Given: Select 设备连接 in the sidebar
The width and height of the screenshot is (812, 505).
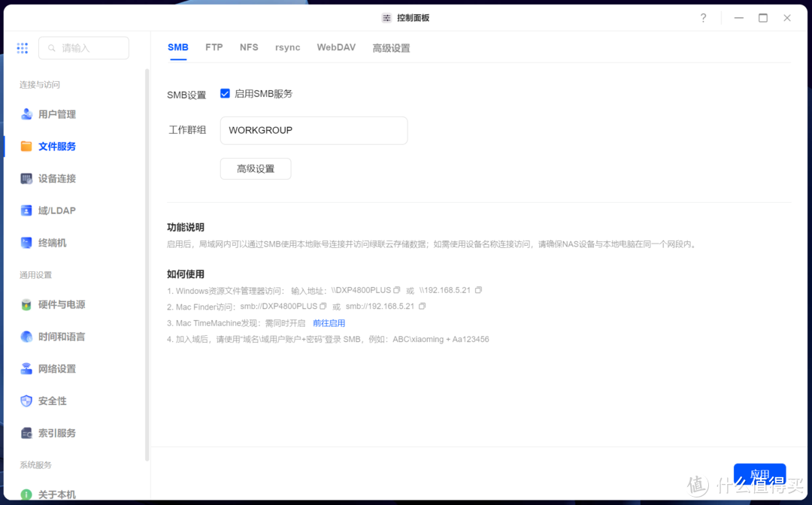Looking at the screenshot, I should (x=58, y=178).
